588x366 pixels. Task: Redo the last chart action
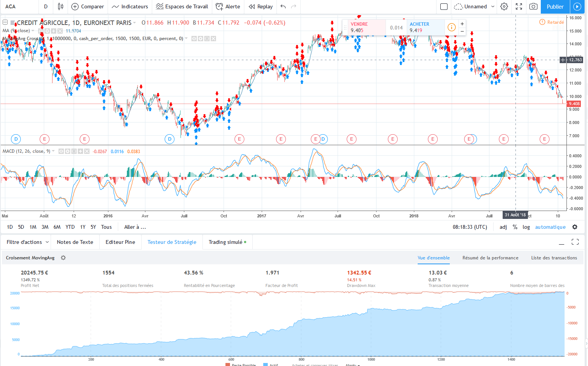click(x=293, y=6)
